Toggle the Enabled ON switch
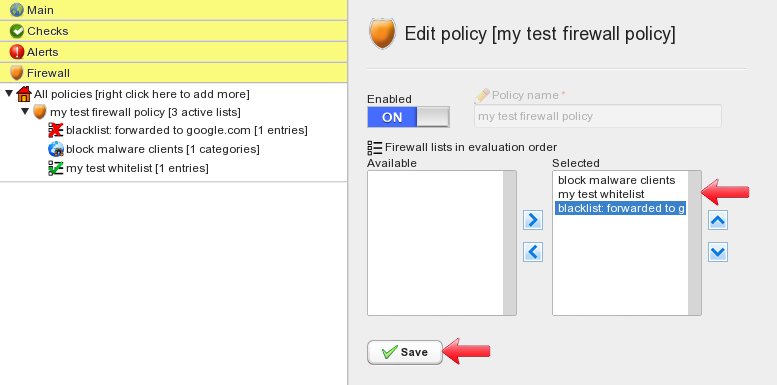This screenshot has height=385, width=777. click(x=408, y=117)
